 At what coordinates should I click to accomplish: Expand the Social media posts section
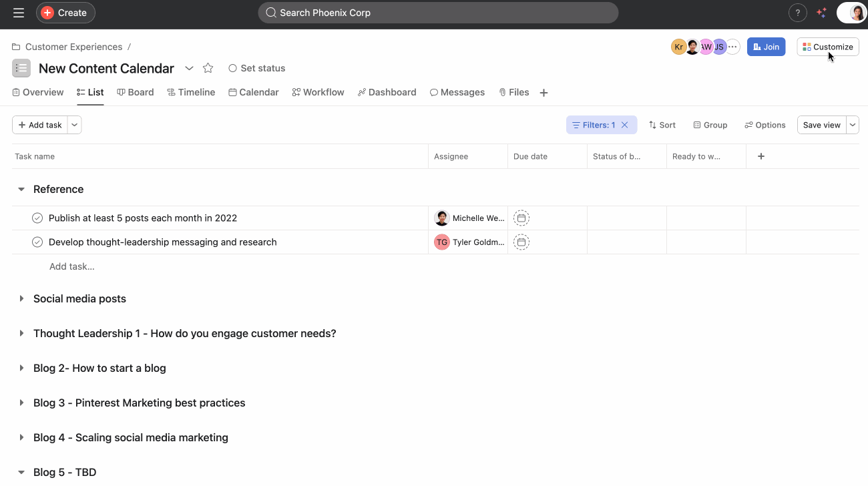pos(21,298)
